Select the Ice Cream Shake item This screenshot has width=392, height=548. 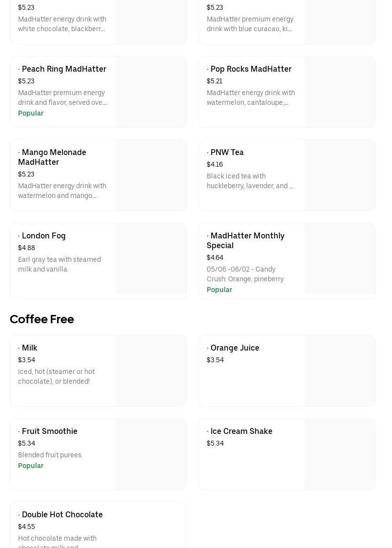click(241, 431)
